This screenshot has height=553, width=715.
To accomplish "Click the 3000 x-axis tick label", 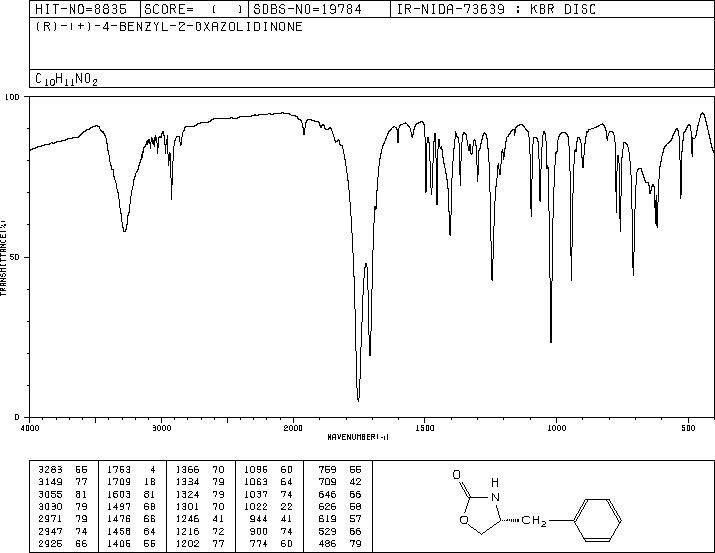I will pyautogui.click(x=161, y=428).
